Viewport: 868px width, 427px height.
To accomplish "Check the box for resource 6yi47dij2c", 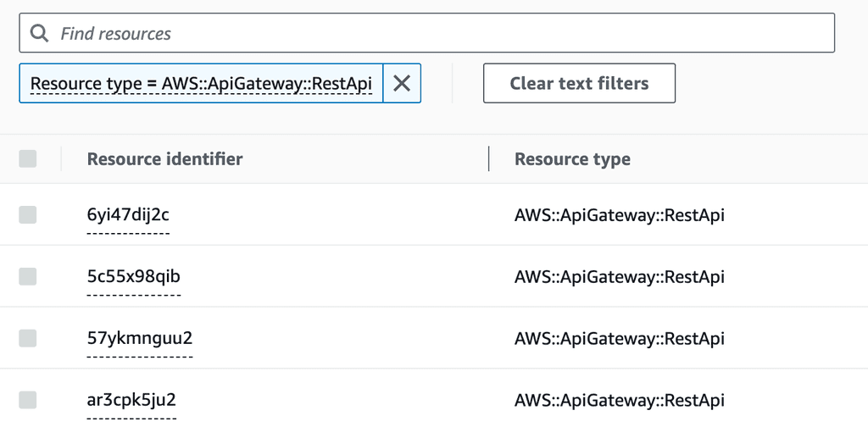I will pyautogui.click(x=28, y=215).
